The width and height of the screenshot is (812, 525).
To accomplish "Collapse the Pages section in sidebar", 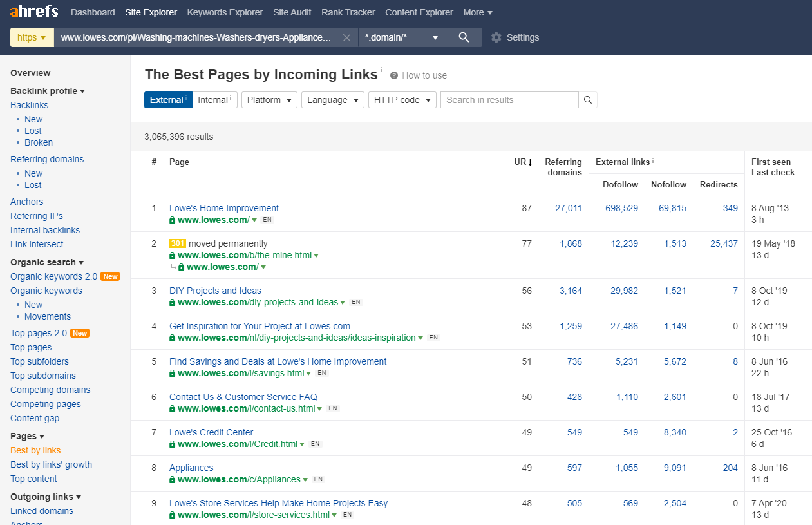I will click(x=27, y=436).
